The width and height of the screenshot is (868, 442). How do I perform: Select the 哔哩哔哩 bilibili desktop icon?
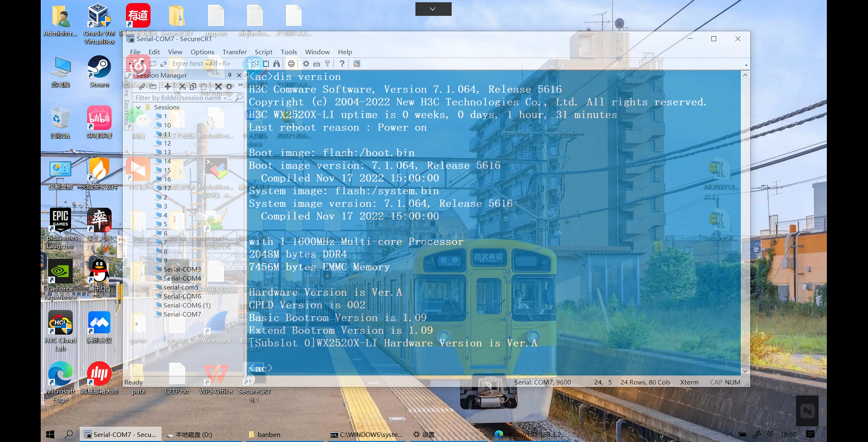point(99,122)
